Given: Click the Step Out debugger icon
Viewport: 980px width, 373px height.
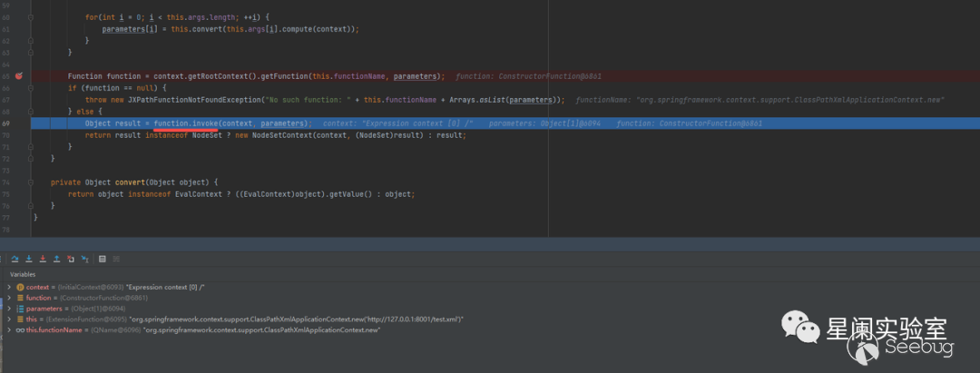Looking at the screenshot, I should pyautogui.click(x=56, y=259).
